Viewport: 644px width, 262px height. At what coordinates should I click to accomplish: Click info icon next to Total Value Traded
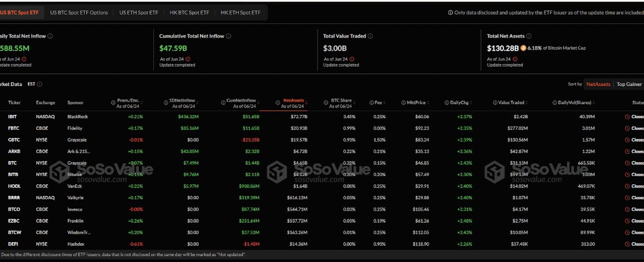[x=370, y=36]
